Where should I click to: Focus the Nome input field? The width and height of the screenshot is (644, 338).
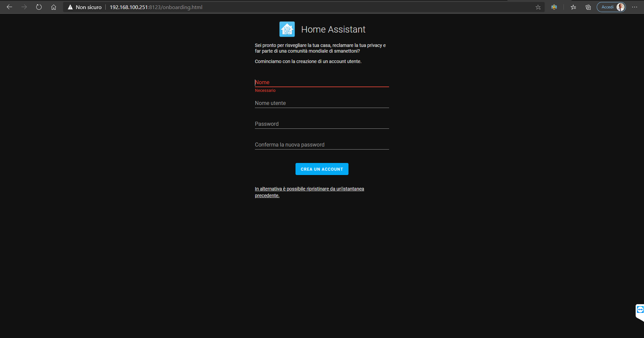point(322,82)
